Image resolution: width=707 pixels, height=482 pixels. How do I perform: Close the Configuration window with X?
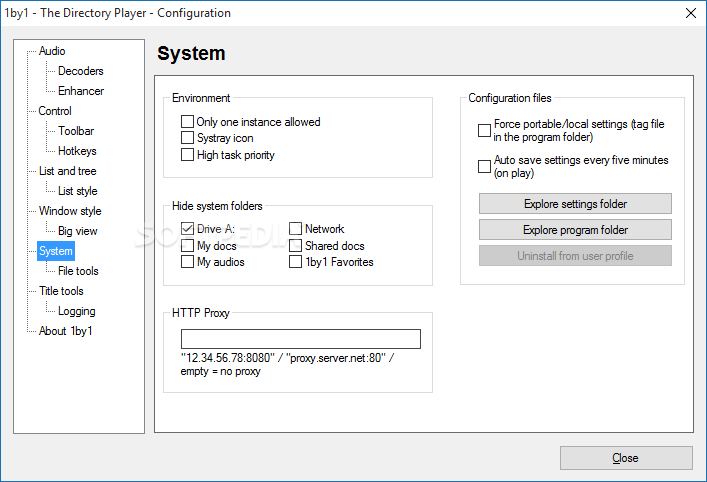point(691,13)
